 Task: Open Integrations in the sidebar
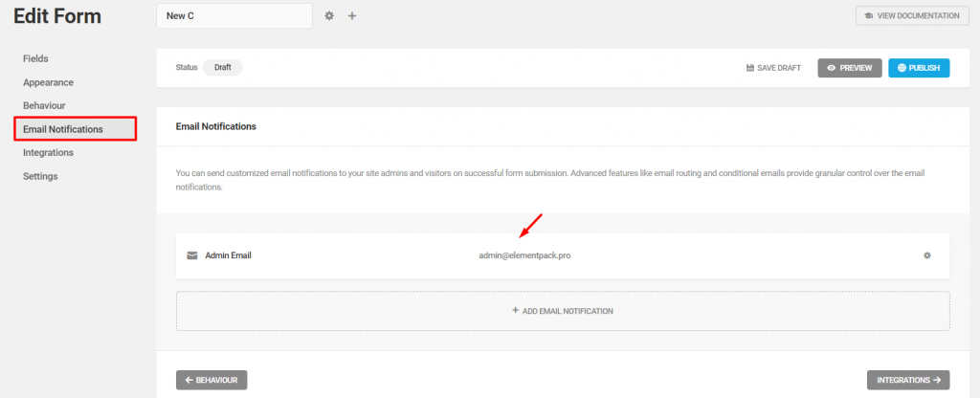point(48,152)
